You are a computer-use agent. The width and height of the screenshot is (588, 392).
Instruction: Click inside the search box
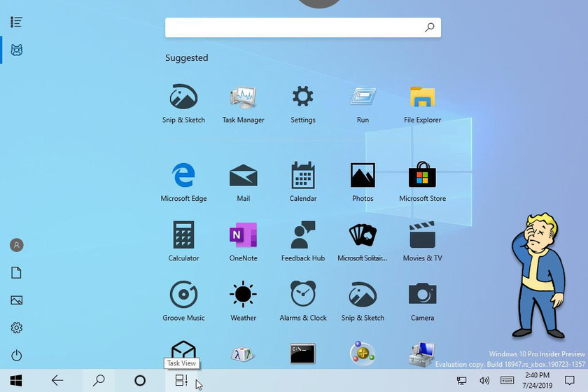tap(303, 27)
